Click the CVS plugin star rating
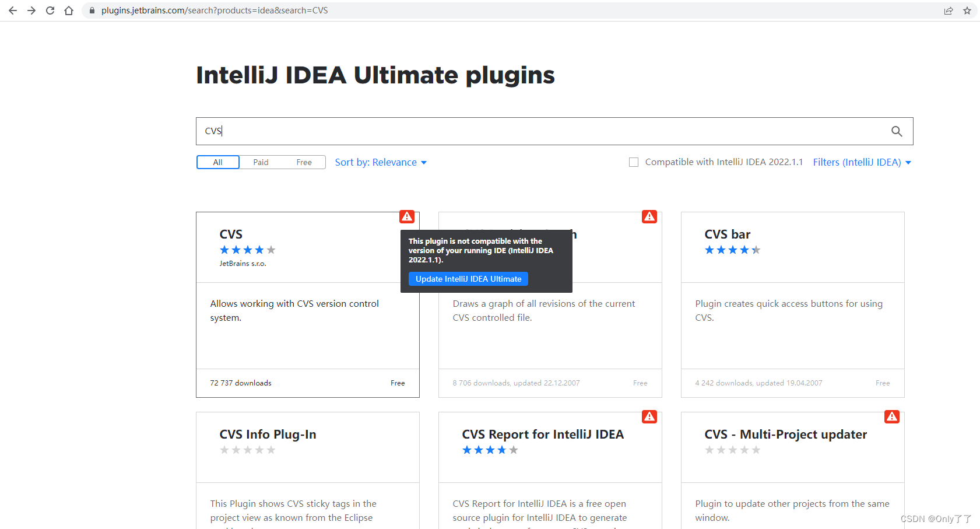 (x=247, y=250)
